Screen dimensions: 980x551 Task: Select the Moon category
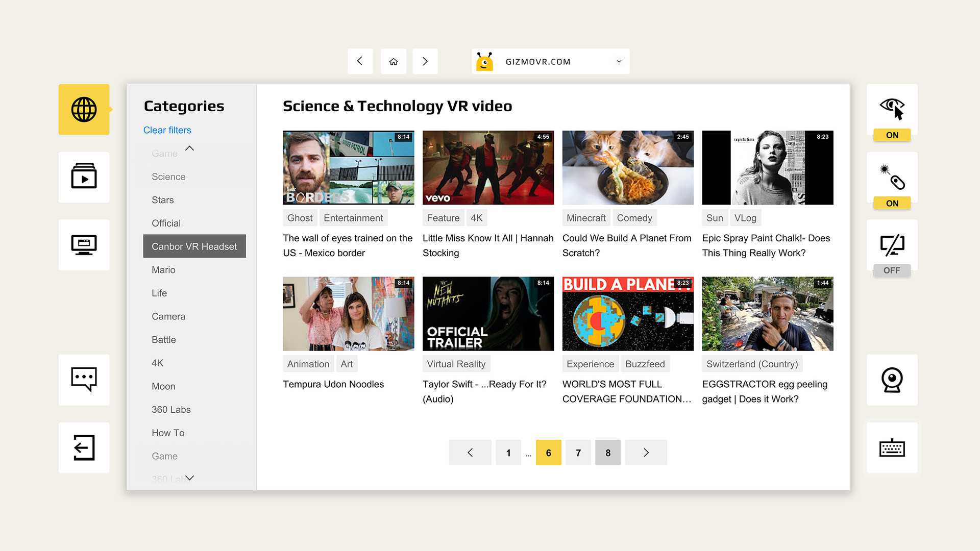click(163, 386)
